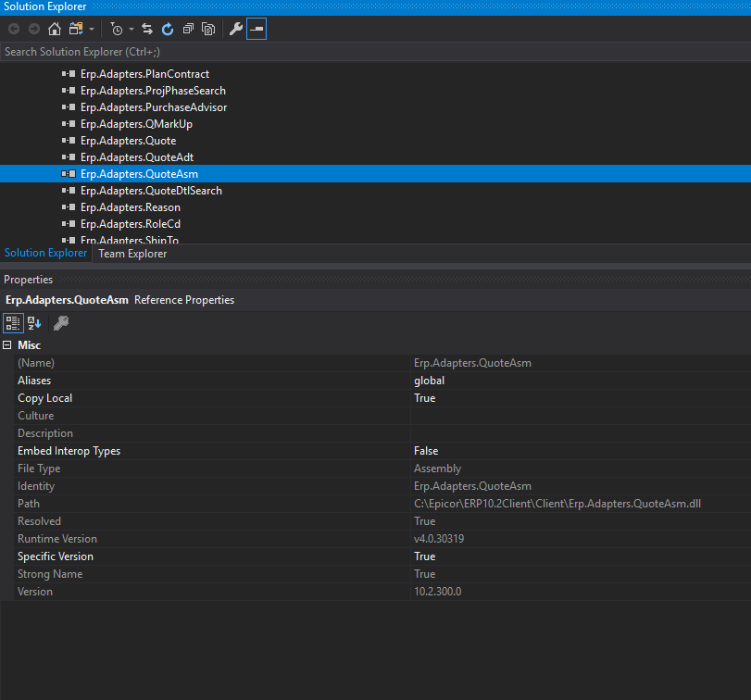Collapse All items in Solution Explorer
This screenshot has width=751, height=700.
188,30
